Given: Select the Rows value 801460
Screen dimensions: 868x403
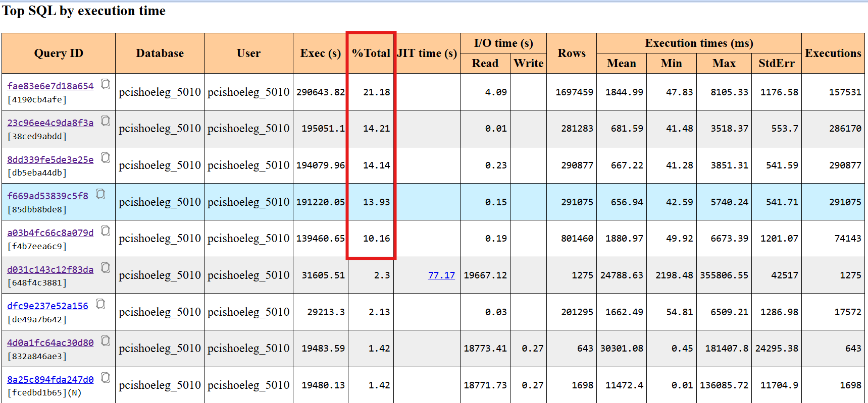Looking at the screenshot, I should point(577,239).
